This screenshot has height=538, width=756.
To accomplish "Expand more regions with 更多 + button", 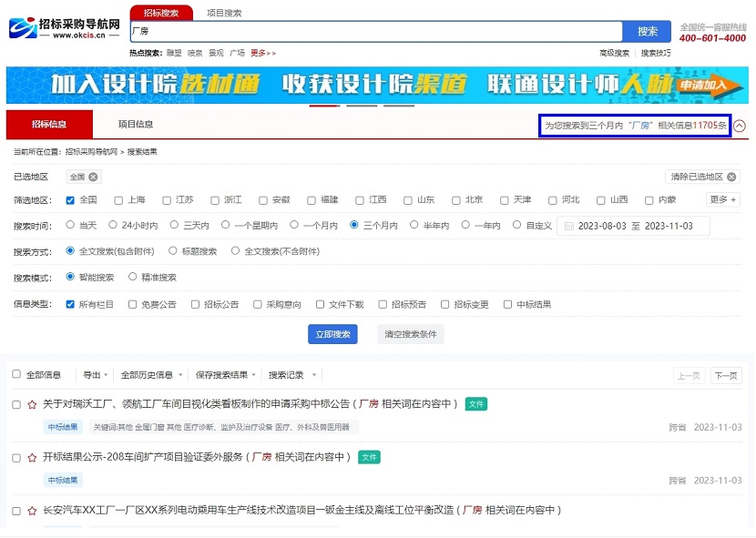I will [x=722, y=199].
